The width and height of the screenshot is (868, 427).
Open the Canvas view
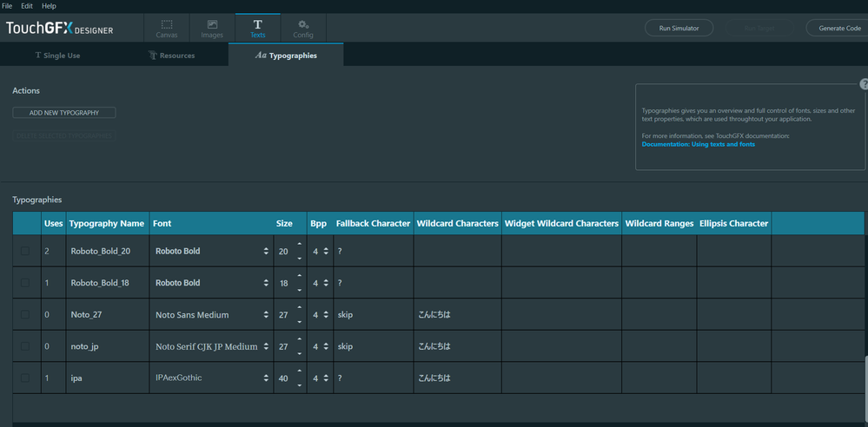[x=167, y=29]
